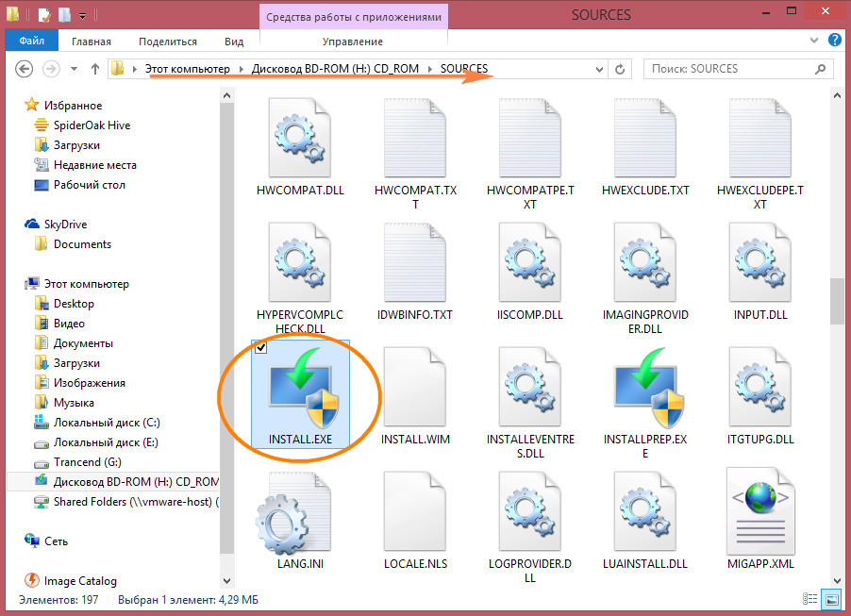Select the HWEXCLUDE.TXT file
The height and width of the screenshot is (616, 851).
645,138
